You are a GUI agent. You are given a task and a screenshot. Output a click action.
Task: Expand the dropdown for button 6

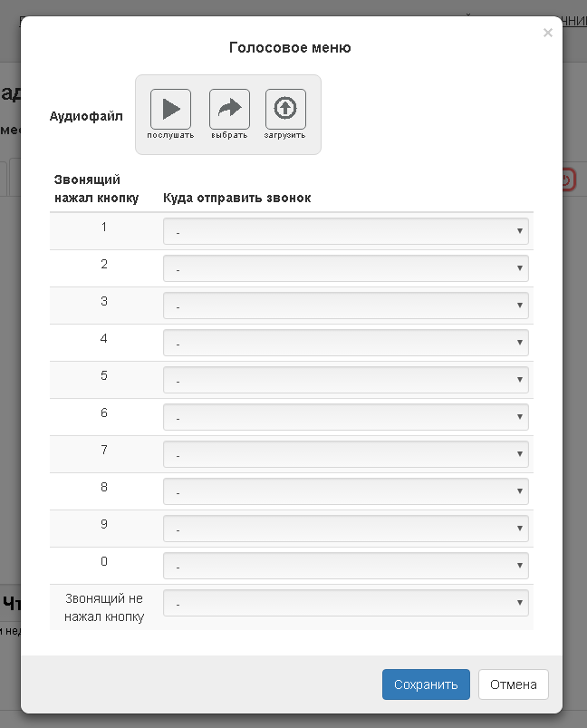(345, 417)
